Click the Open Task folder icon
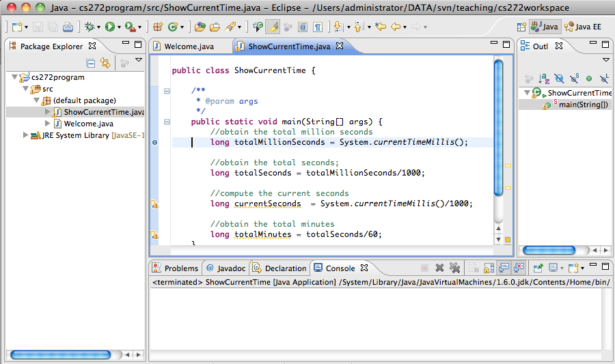 pos(215,27)
